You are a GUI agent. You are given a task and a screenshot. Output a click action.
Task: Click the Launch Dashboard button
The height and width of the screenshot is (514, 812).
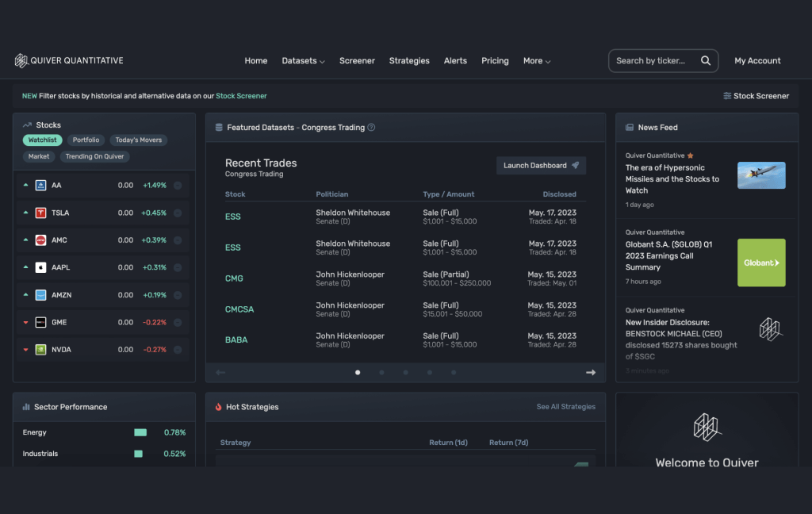[x=541, y=165]
